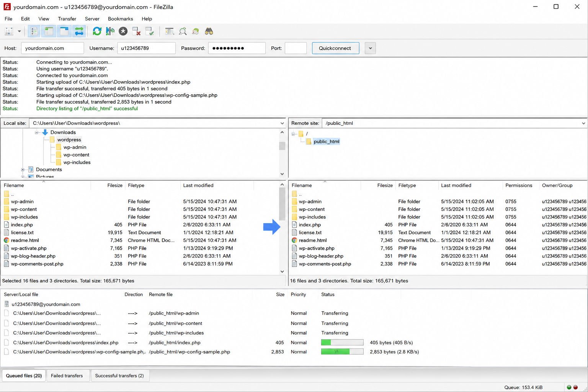Screen dimensions: 588x392
Task: Open the Edit menu
Action: [x=25, y=19]
